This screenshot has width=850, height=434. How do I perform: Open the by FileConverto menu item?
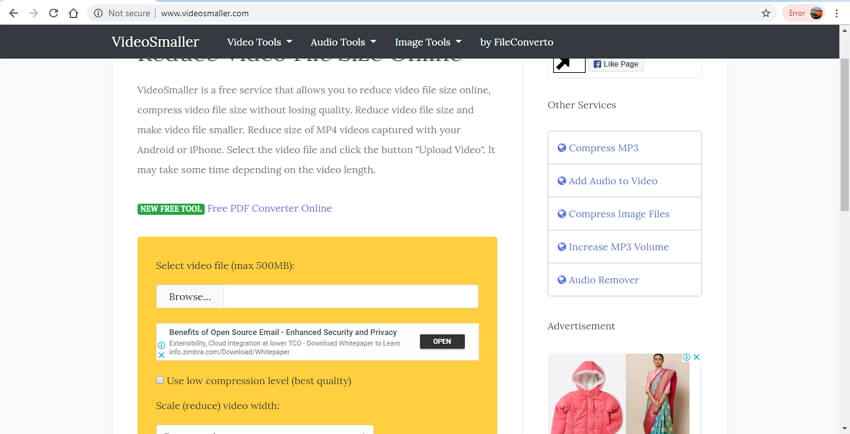pos(517,42)
